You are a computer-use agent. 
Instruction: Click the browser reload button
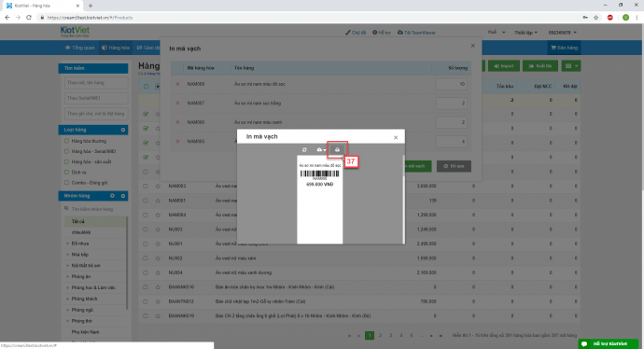point(29,17)
